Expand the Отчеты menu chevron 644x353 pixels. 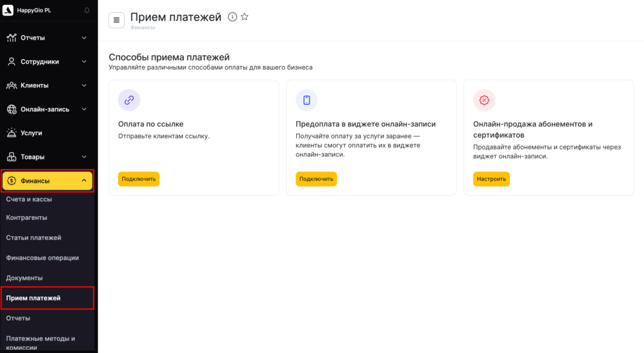[x=84, y=38]
